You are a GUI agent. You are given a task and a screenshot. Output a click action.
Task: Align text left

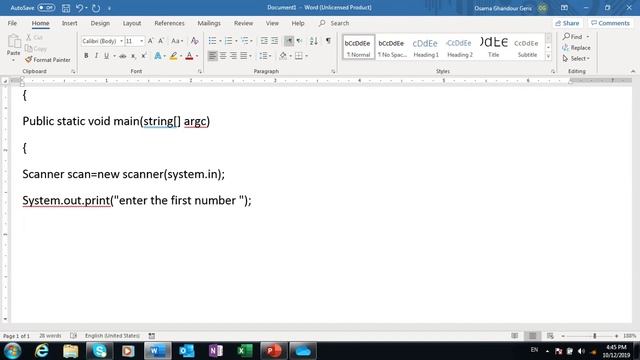coord(212,56)
